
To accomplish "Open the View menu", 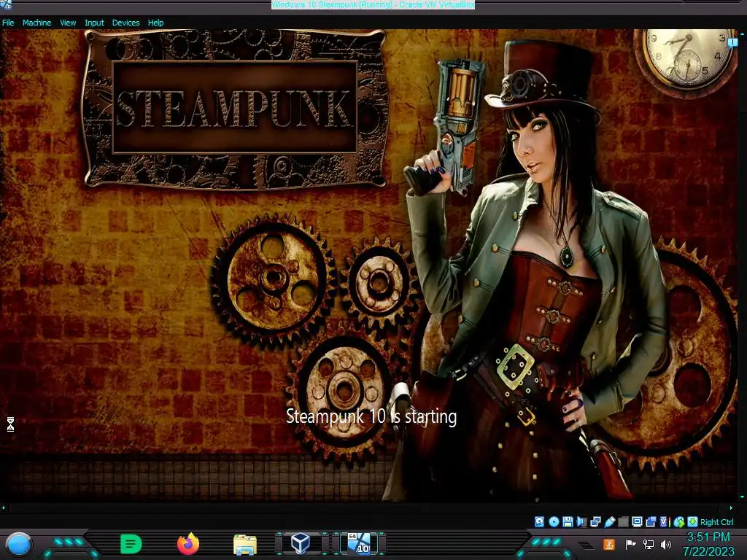I will [68, 23].
